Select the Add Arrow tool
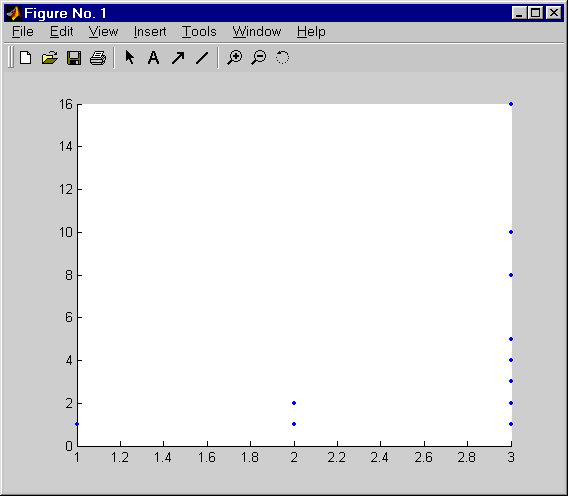Image resolution: width=568 pixels, height=496 pixels. pyautogui.click(x=178, y=58)
